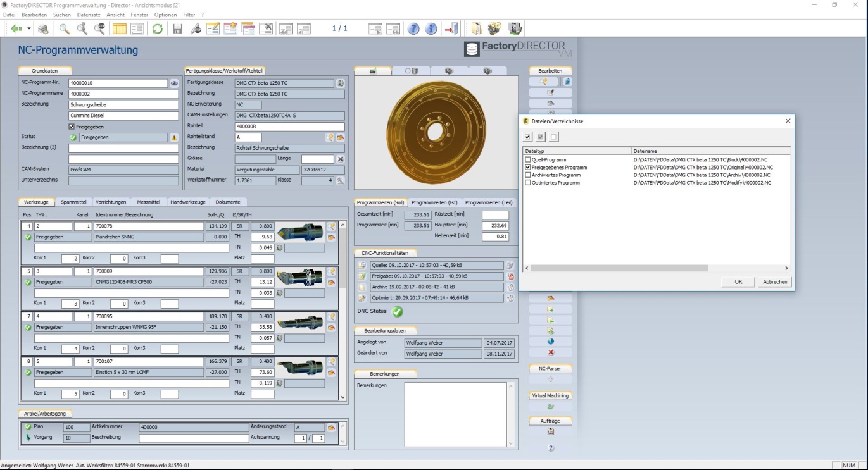868x470 pixels.
Task: Open the Datensatz menu
Action: point(89,15)
